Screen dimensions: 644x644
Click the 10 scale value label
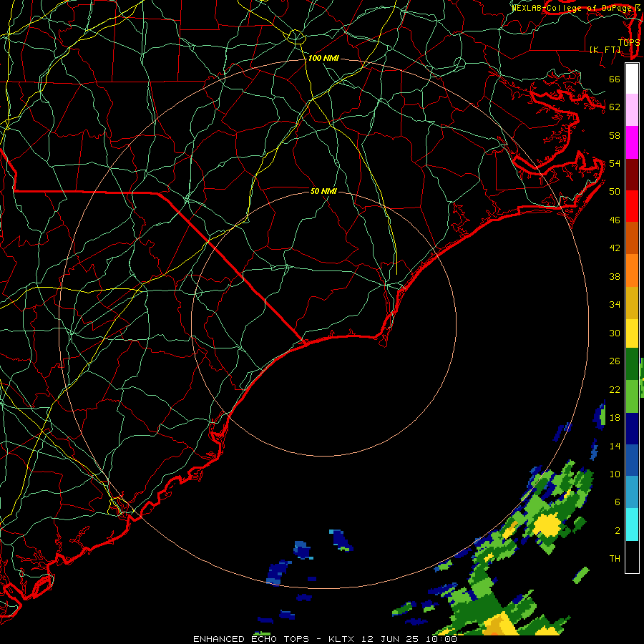click(615, 474)
